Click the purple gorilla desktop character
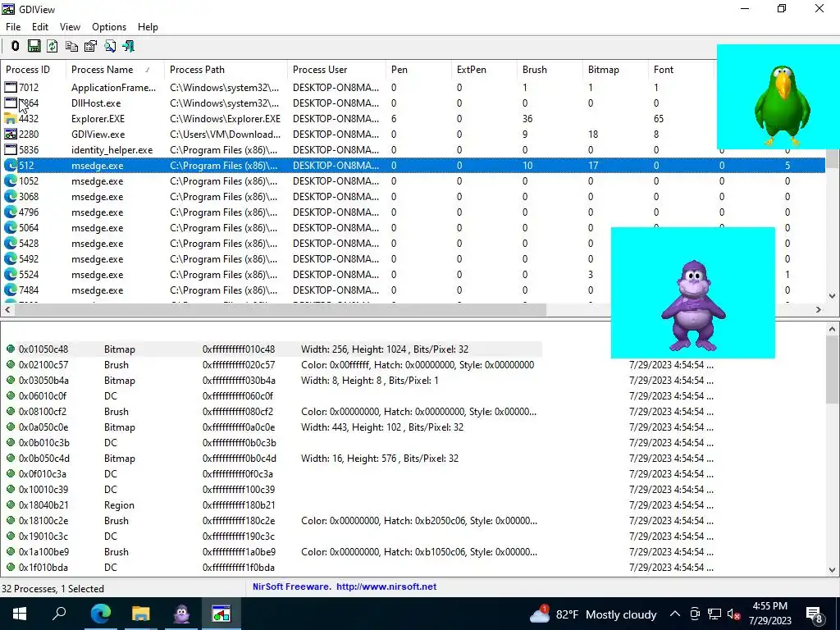 click(693, 305)
